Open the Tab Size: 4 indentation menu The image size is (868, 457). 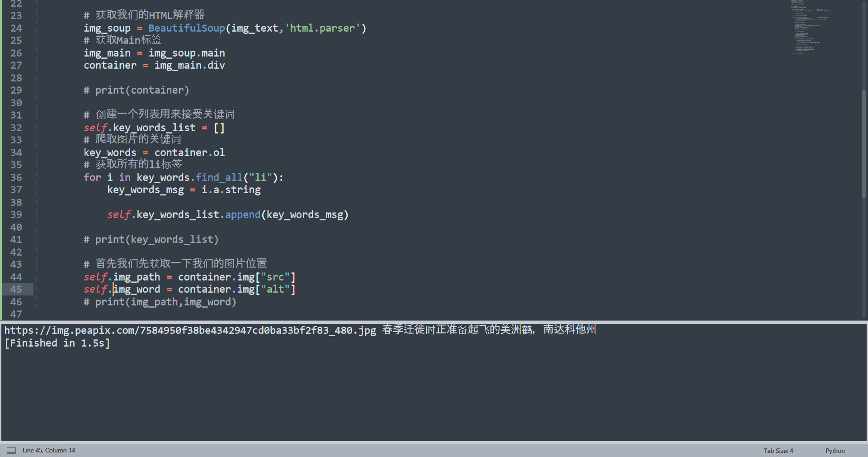pos(778,450)
